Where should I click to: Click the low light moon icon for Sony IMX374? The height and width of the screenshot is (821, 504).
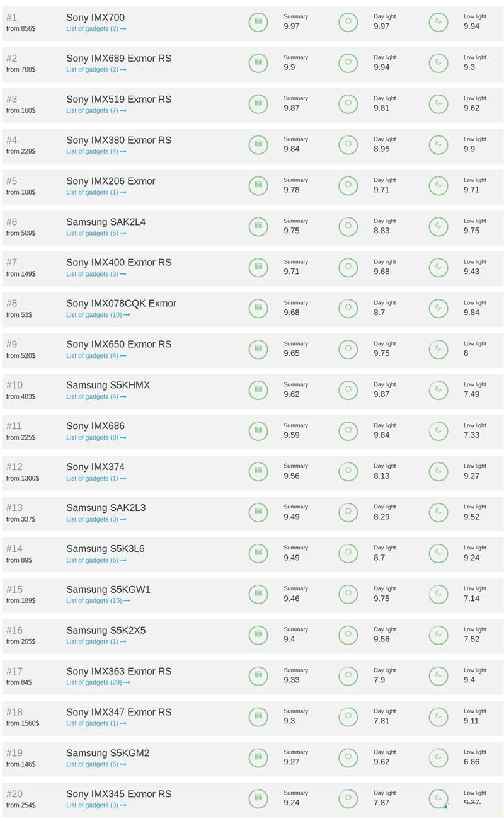point(438,471)
